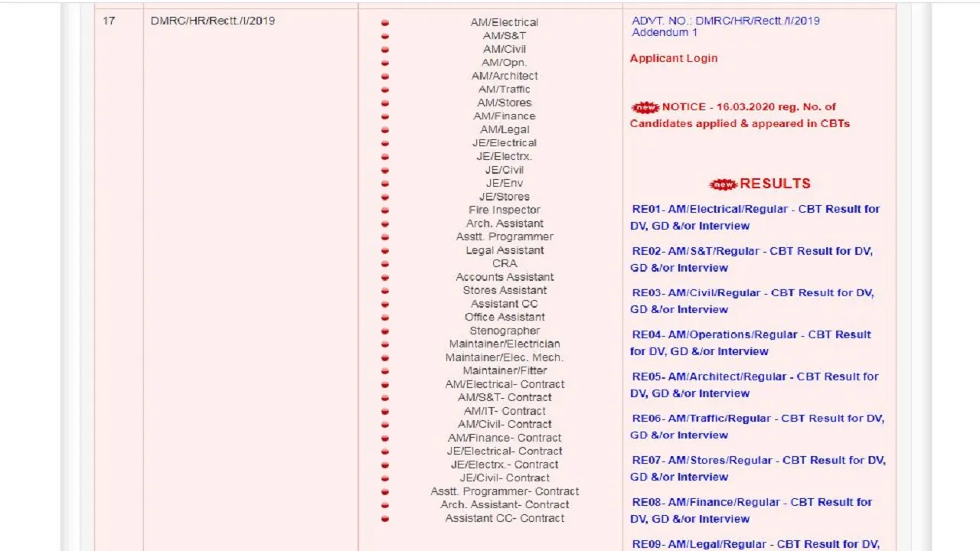Click red bullet next to AM/S&T
Viewport: 980px width, 551px height.
coord(385,36)
